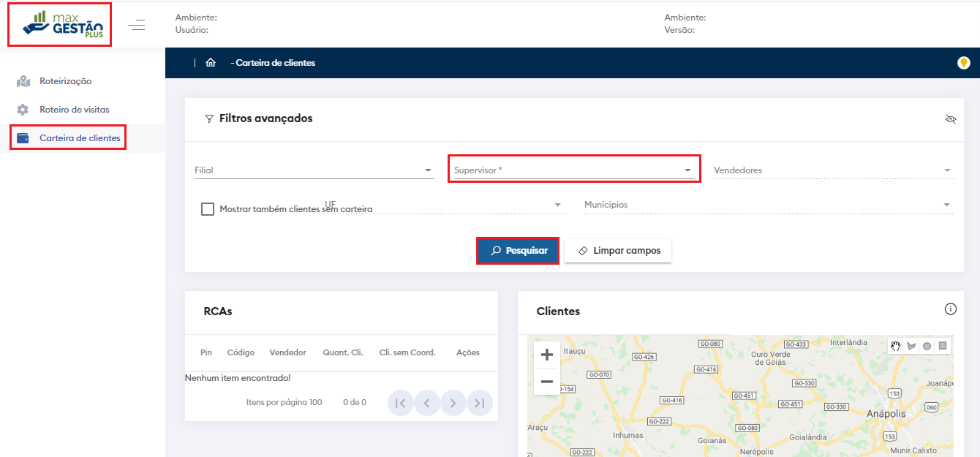Go to Roteiro de visitas in the sidebar
Image resolution: width=980 pixels, height=457 pixels.
[x=74, y=110]
